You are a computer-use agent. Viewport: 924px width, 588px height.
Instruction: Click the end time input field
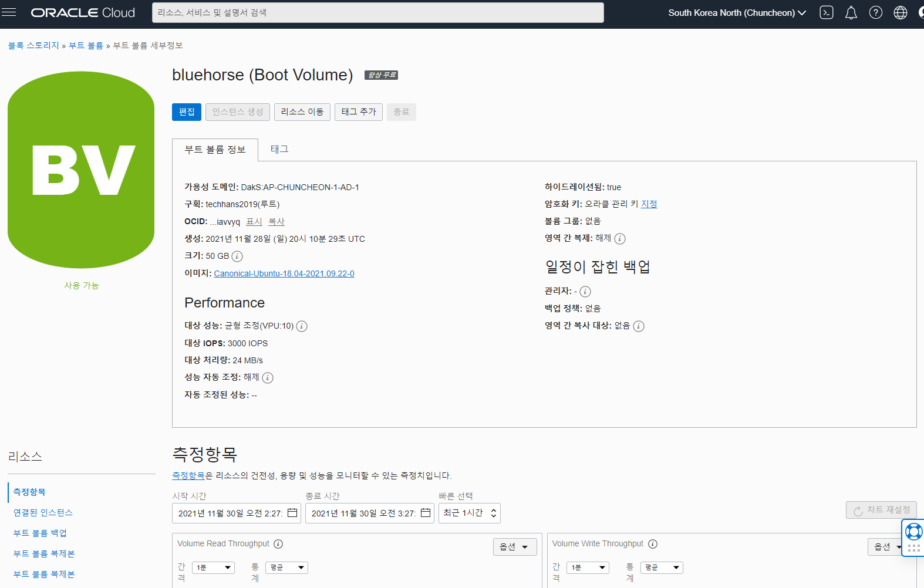370,513
